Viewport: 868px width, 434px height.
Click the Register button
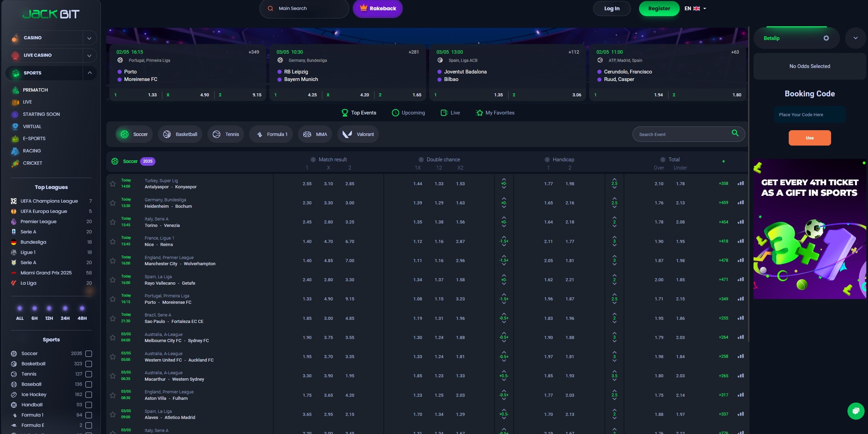659,9
